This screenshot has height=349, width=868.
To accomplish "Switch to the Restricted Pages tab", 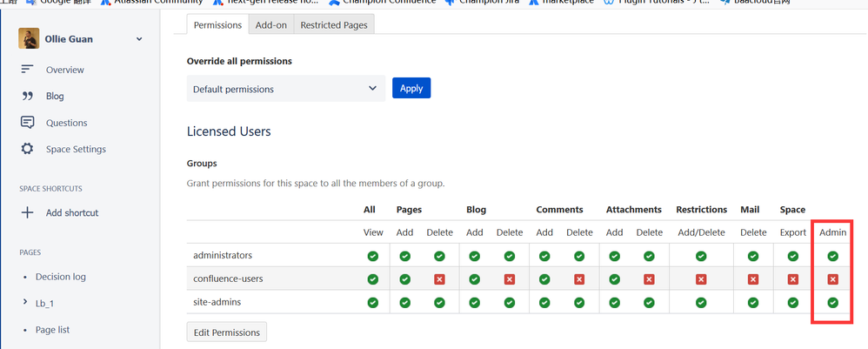I will point(334,25).
